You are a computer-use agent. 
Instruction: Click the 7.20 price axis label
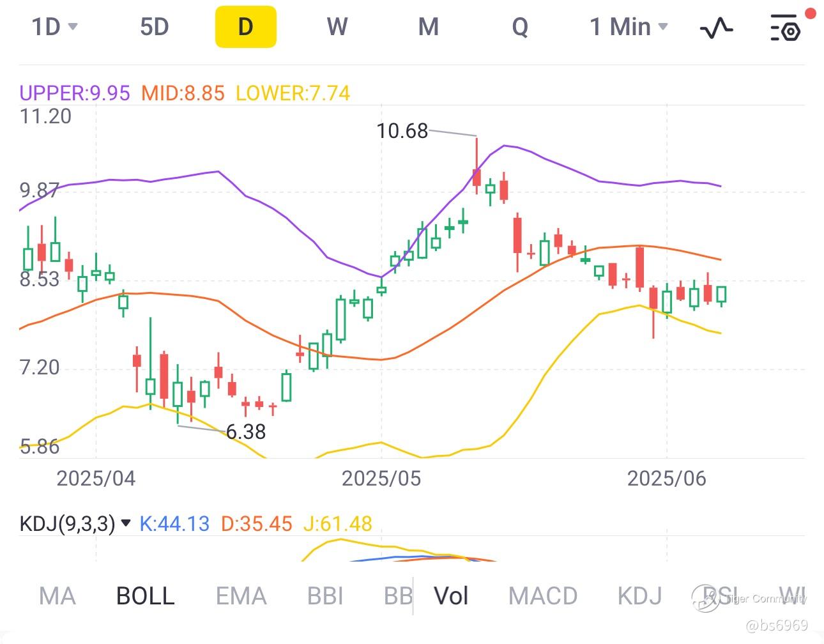tap(39, 367)
